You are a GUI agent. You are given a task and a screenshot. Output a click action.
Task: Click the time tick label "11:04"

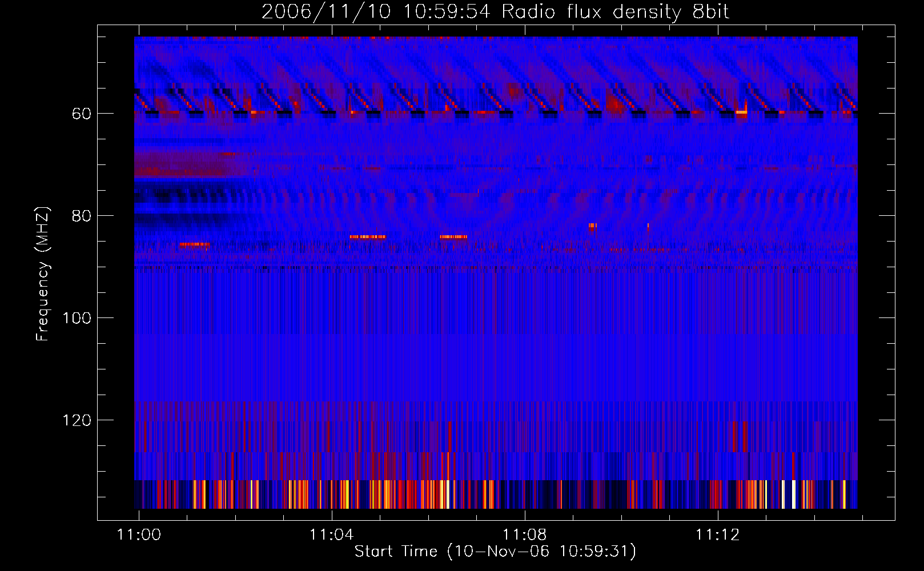tap(332, 534)
